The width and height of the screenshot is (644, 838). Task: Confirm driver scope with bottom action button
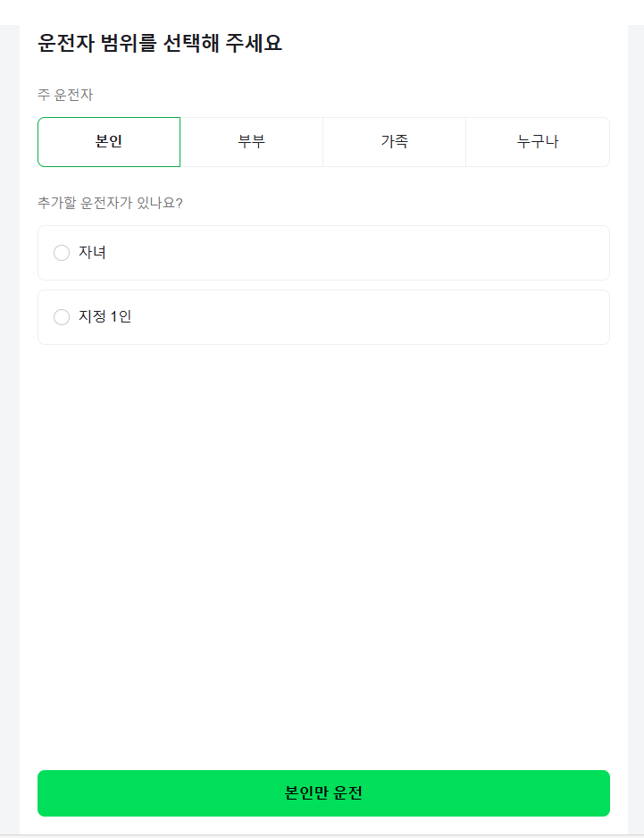[322, 792]
